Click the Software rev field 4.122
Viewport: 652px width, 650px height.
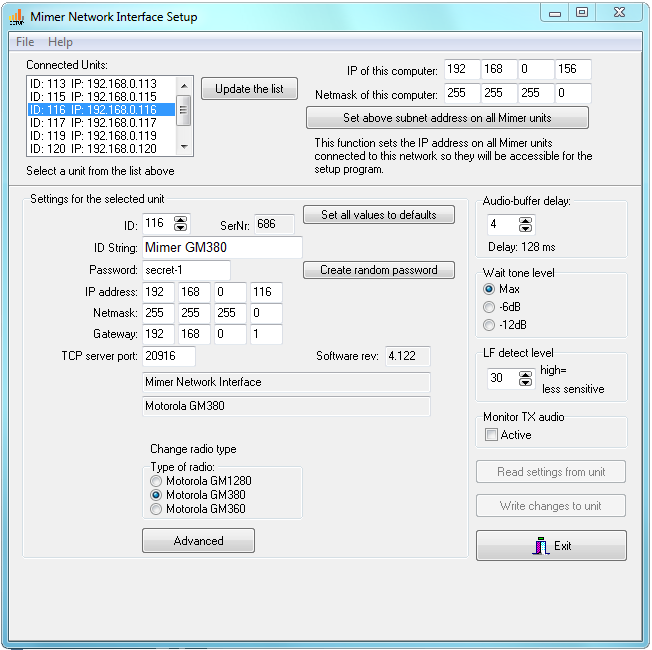pyautogui.click(x=408, y=356)
